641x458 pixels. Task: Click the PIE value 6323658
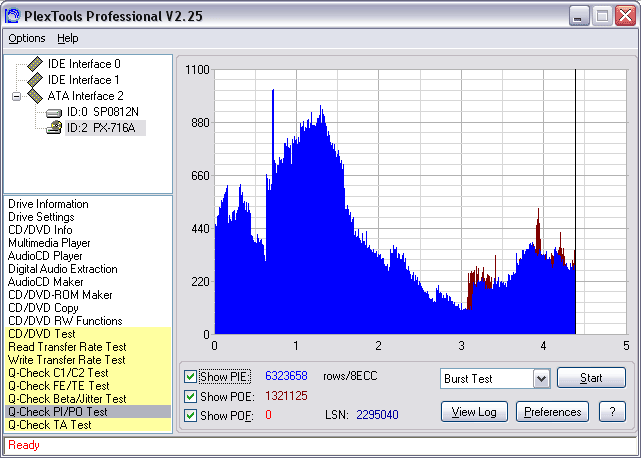point(286,376)
